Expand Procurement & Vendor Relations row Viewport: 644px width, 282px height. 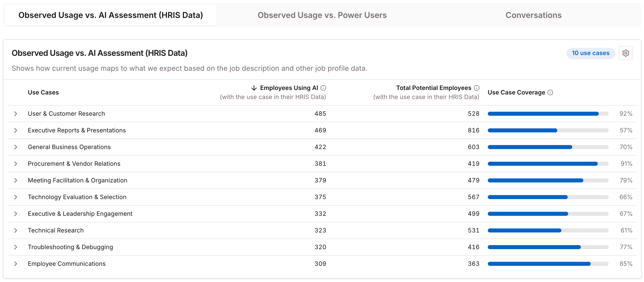pyautogui.click(x=16, y=164)
